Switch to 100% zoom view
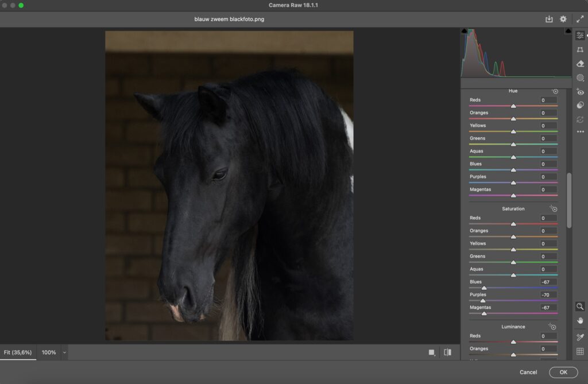This screenshot has width=588, height=384. click(x=49, y=352)
